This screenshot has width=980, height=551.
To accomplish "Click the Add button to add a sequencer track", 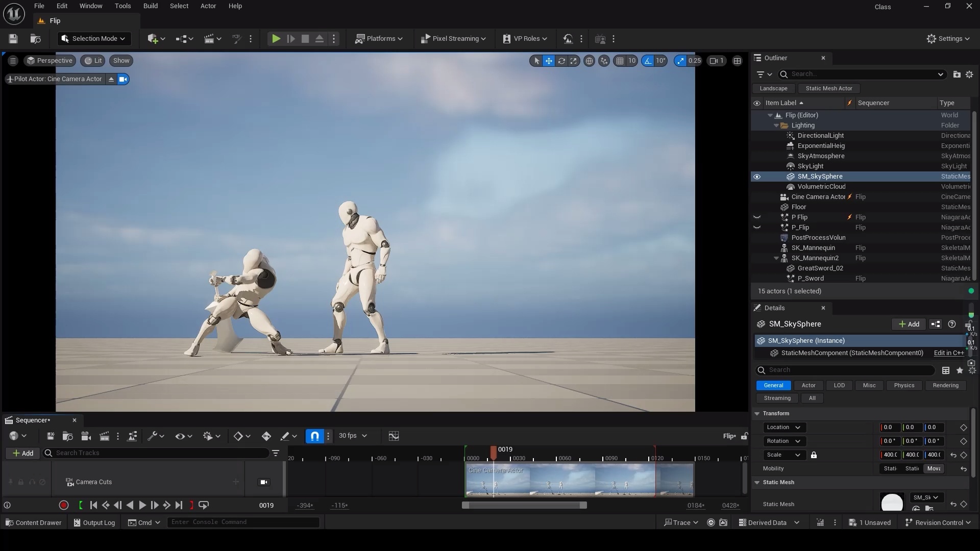I will click(x=22, y=453).
